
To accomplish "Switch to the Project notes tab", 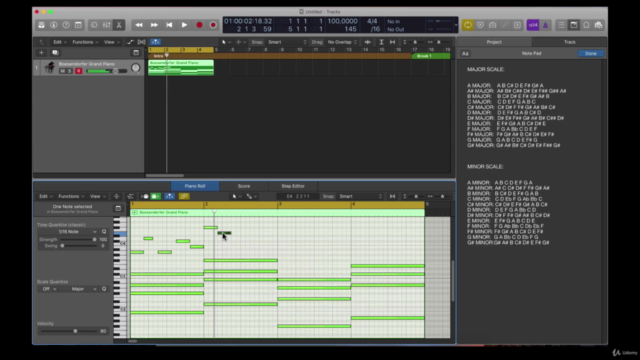I will coord(494,42).
